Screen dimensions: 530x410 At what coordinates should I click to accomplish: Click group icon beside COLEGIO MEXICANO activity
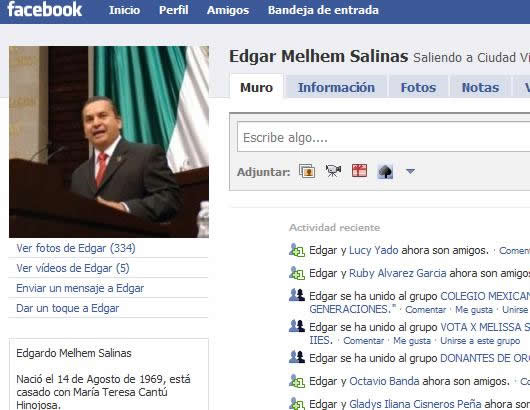(x=297, y=295)
